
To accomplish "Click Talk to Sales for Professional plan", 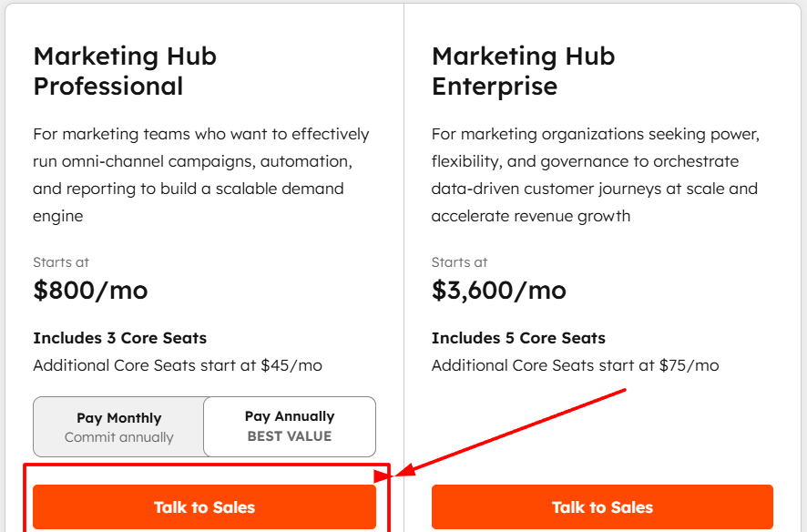I will pyautogui.click(x=204, y=507).
